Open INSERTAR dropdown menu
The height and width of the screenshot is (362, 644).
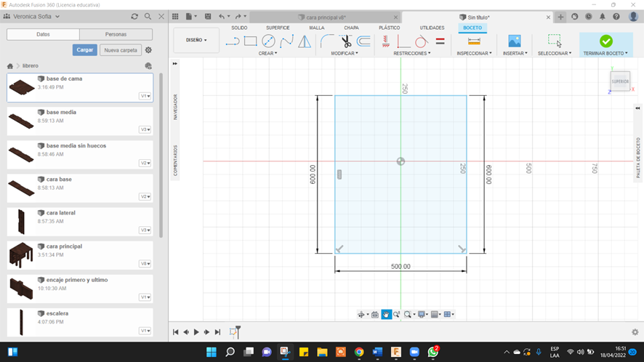click(x=515, y=53)
